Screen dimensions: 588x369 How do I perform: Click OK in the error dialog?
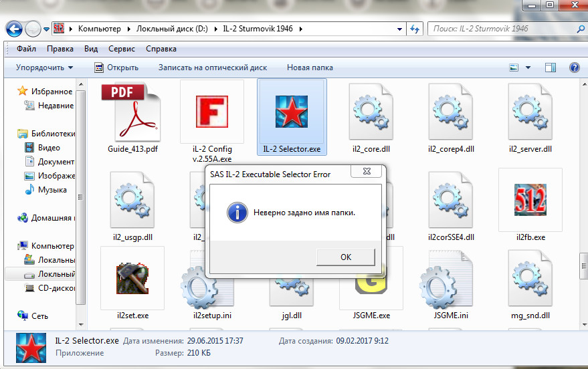coord(346,257)
